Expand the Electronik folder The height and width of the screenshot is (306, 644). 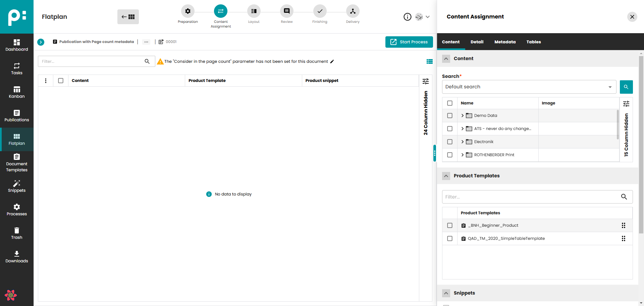(x=463, y=142)
